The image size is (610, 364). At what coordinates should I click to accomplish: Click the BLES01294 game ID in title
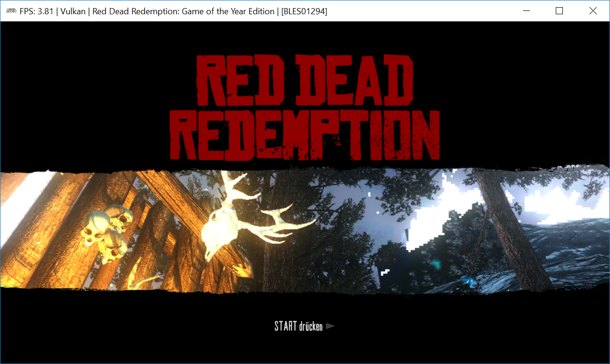(304, 11)
